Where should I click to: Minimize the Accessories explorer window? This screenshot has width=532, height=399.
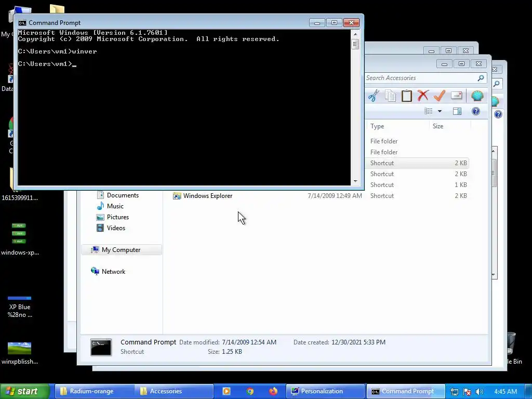tap(444, 64)
